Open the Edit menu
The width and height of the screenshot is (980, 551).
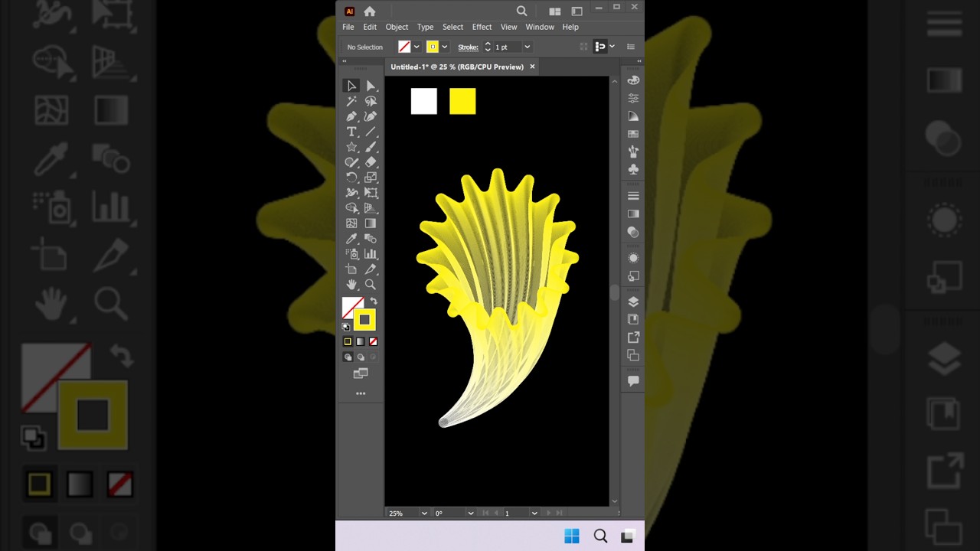[x=370, y=27]
